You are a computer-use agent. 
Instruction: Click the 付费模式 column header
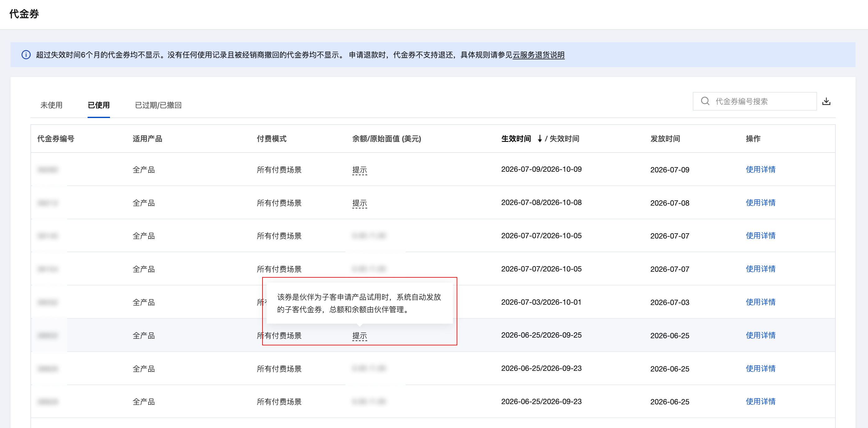click(x=272, y=139)
